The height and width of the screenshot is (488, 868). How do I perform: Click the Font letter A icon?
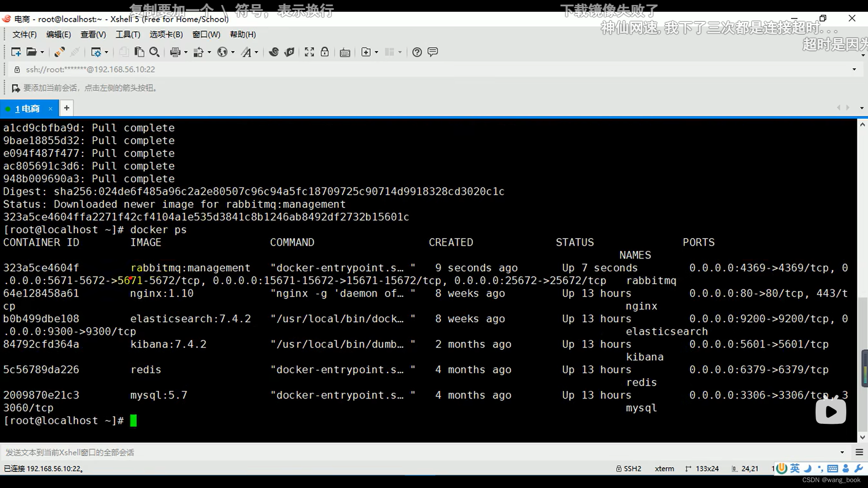click(x=246, y=52)
